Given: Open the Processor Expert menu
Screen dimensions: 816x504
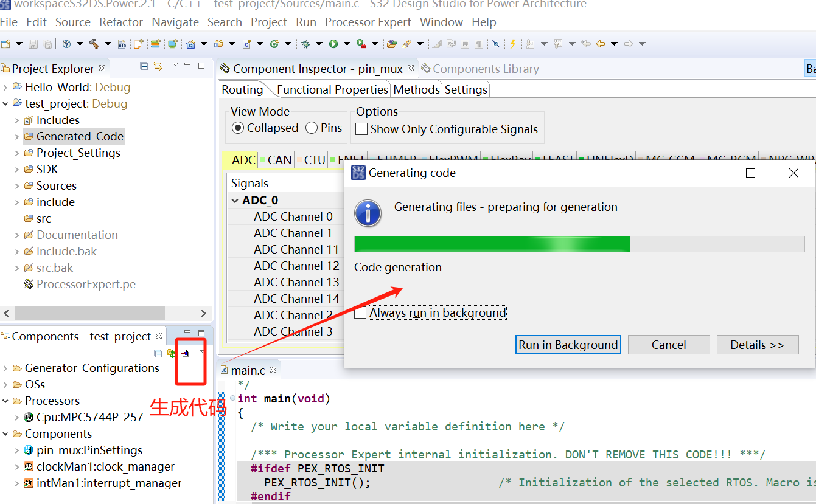Looking at the screenshot, I should click(x=368, y=22).
